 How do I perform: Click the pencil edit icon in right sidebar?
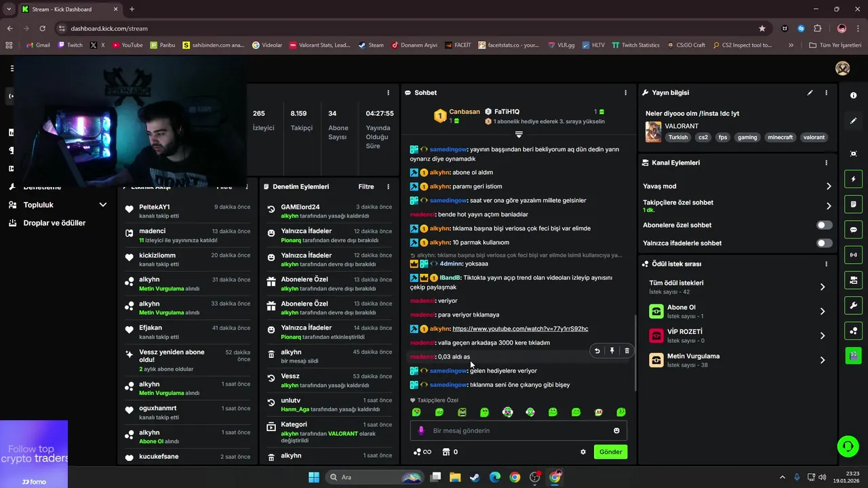(x=853, y=121)
